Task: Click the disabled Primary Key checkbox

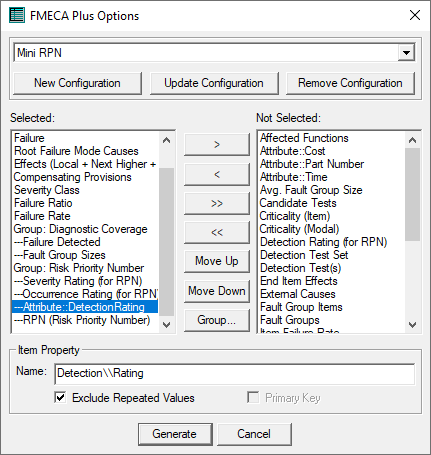Action: [x=253, y=397]
